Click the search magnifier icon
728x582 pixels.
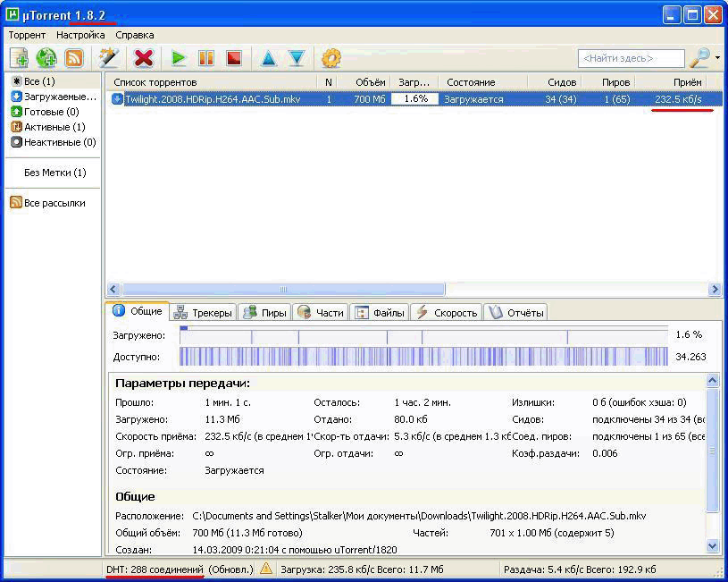pos(699,58)
